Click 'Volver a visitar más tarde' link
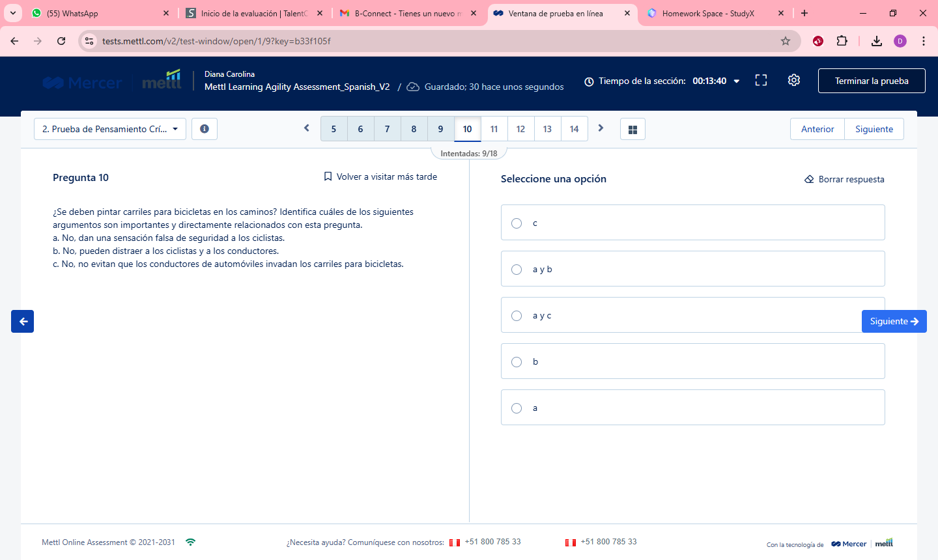The image size is (938, 560). (386, 176)
